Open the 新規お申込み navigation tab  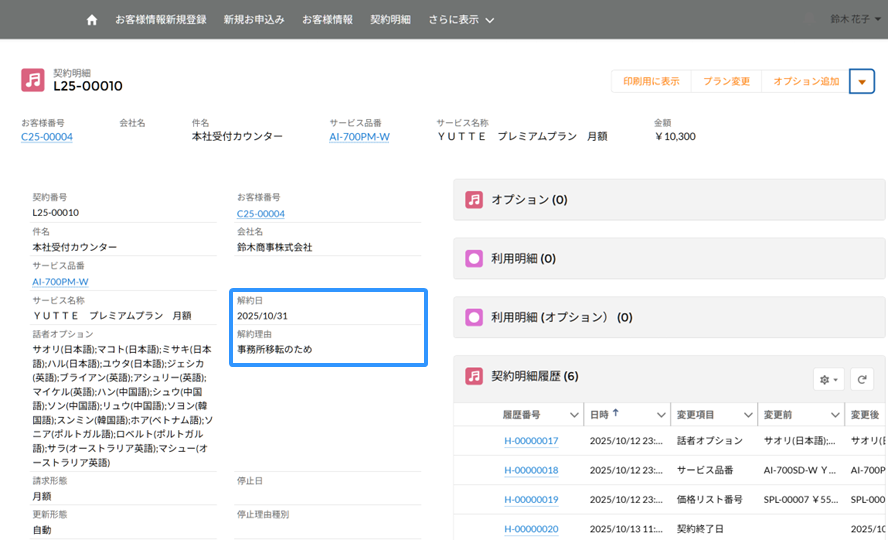[x=254, y=19]
